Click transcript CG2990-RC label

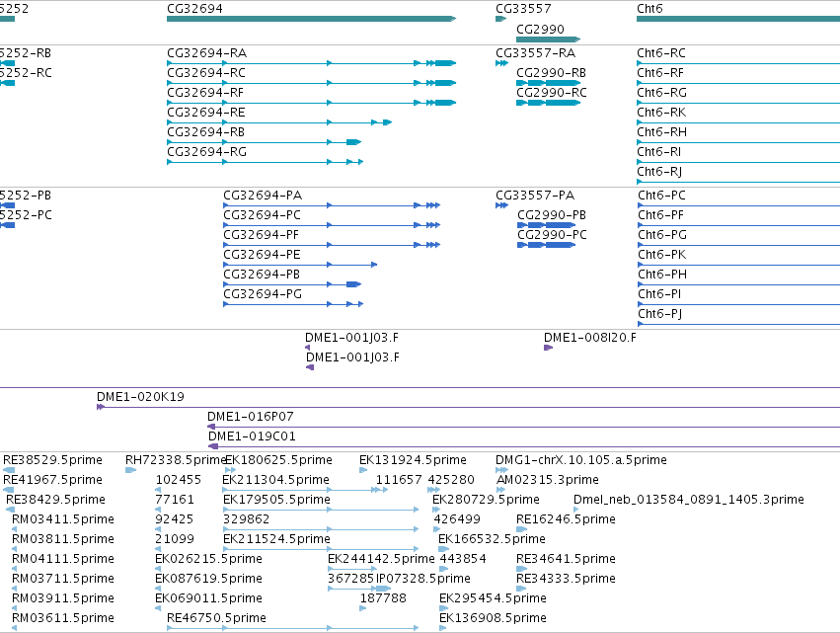pyautogui.click(x=552, y=93)
